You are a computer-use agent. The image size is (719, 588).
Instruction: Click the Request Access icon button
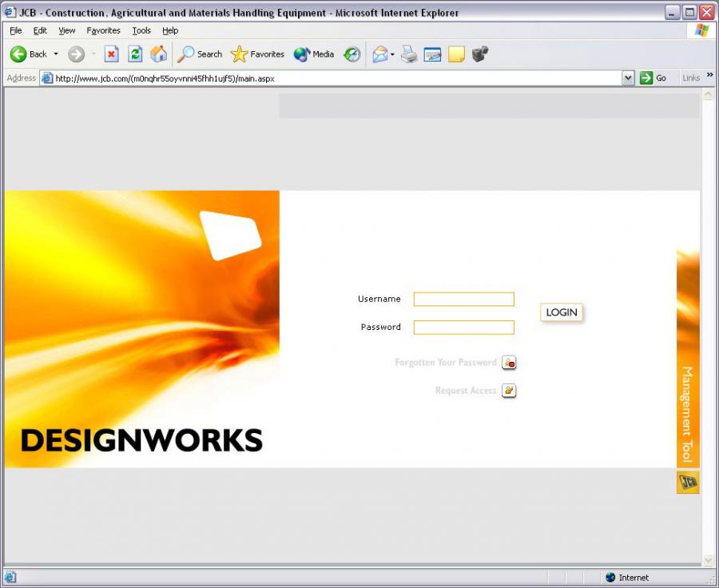point(509,391)
